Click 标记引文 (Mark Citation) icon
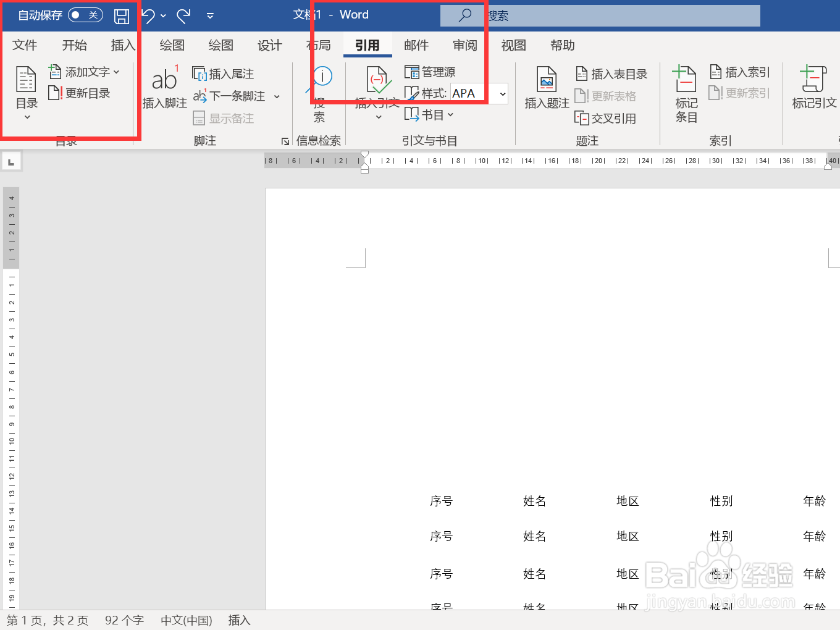840x630 pixels. point(814,79)
